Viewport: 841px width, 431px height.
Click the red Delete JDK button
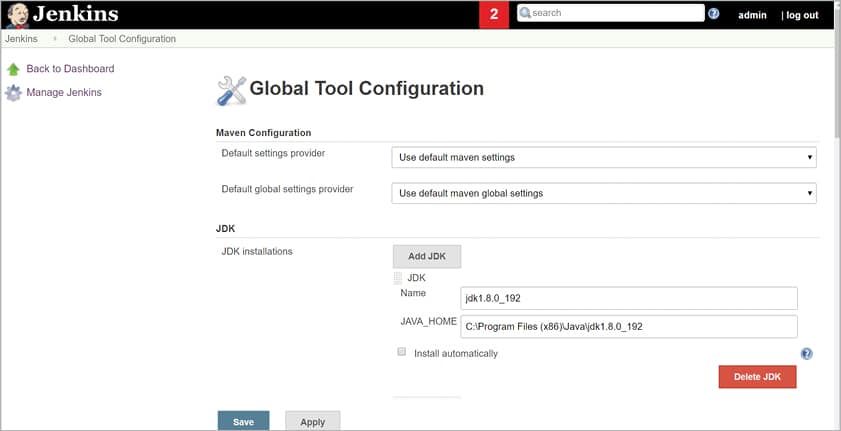(757, 376)
